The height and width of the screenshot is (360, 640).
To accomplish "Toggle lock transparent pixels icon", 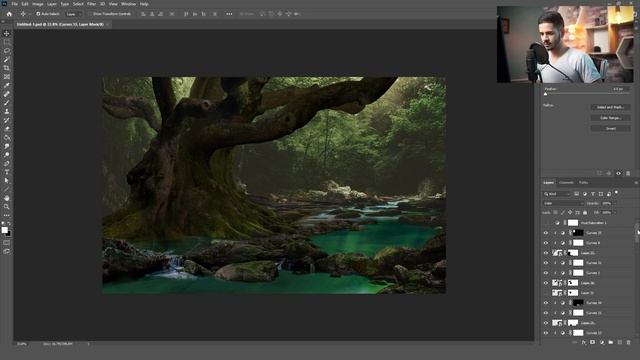I will 555,213.
